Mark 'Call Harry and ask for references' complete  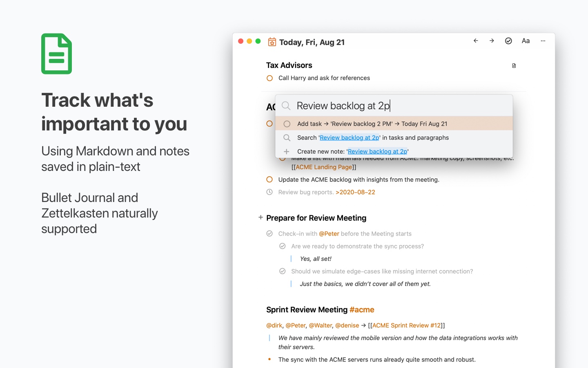pos(269,78)
